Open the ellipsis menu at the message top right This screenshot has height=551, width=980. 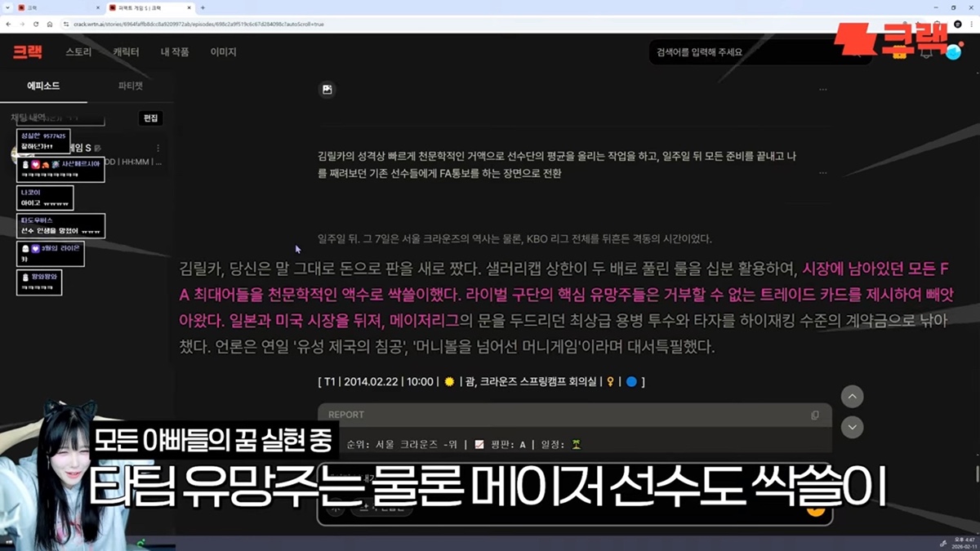(822, 90)
